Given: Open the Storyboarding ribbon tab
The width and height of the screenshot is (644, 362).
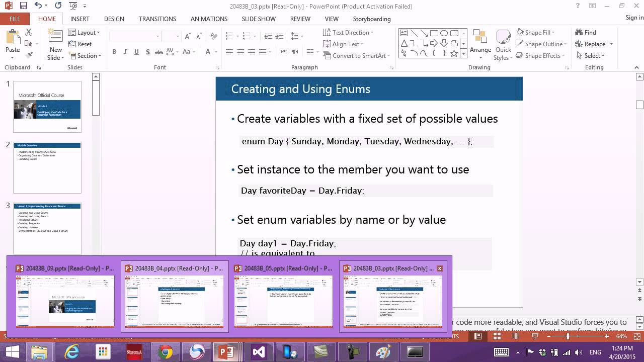Looking at the screenshot, I should pyautogui.click(x=372, y=19).
